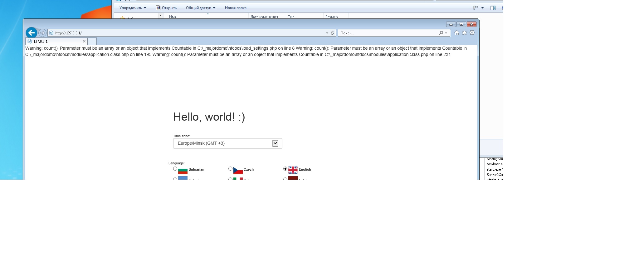The image size is (644, 270).
Task: Expand the address bar history dropdown arrow
Action: [x=327, y=33]
